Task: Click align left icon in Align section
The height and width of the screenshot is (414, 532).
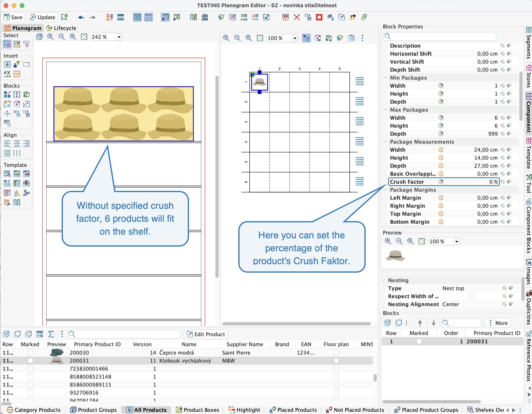Action: click(x=7, y=144)
